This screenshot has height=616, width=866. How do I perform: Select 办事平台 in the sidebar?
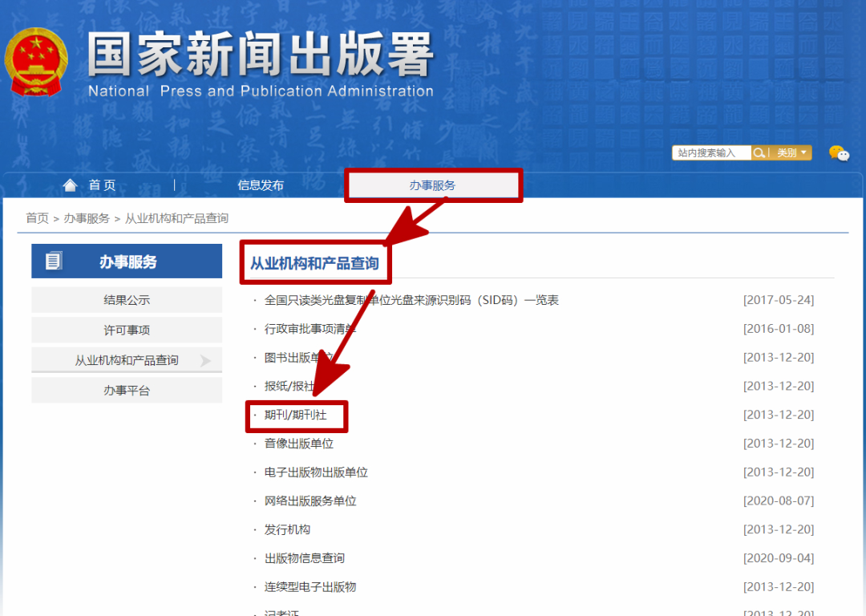tap(127, 391)
